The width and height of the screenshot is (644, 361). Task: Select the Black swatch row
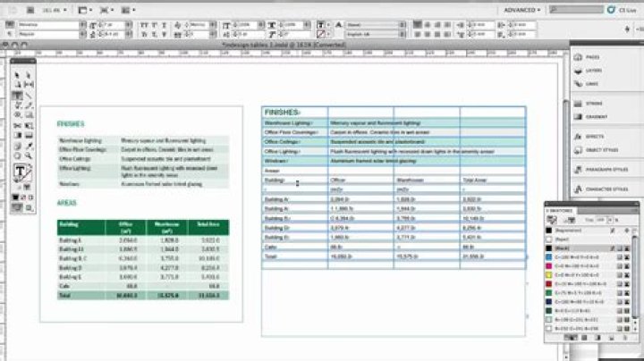coord(589,248)
